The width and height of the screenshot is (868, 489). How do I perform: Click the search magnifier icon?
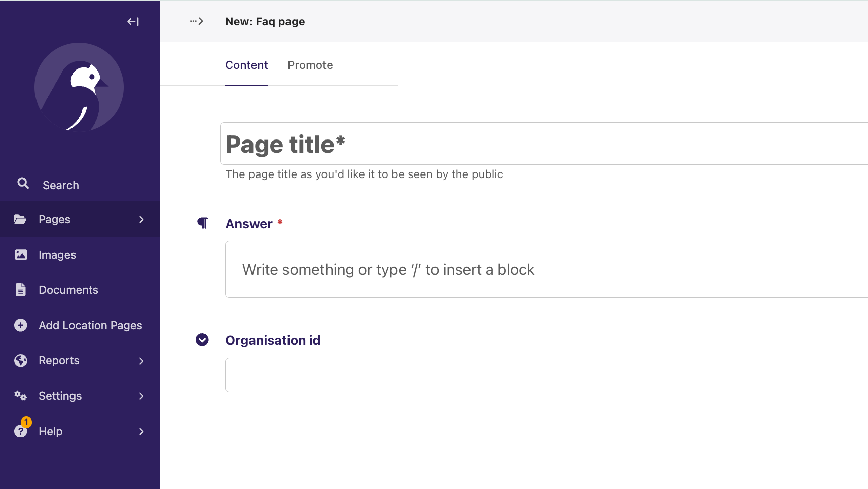[x=23, y=184]
